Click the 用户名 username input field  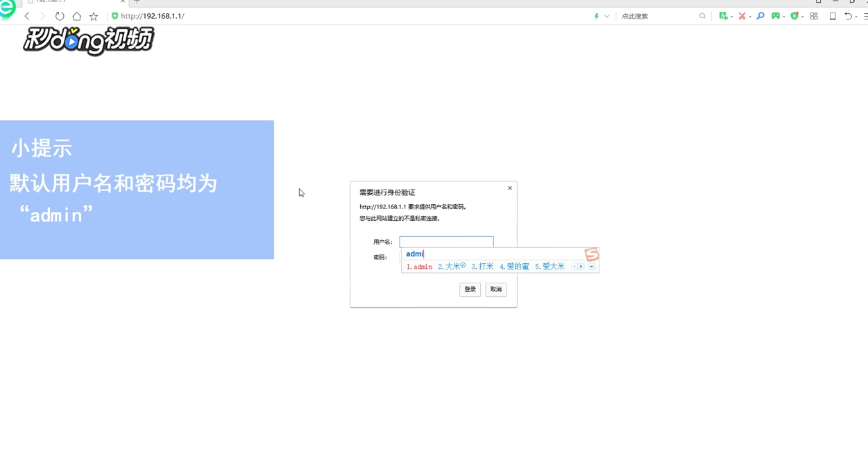(x=446, y=242)
